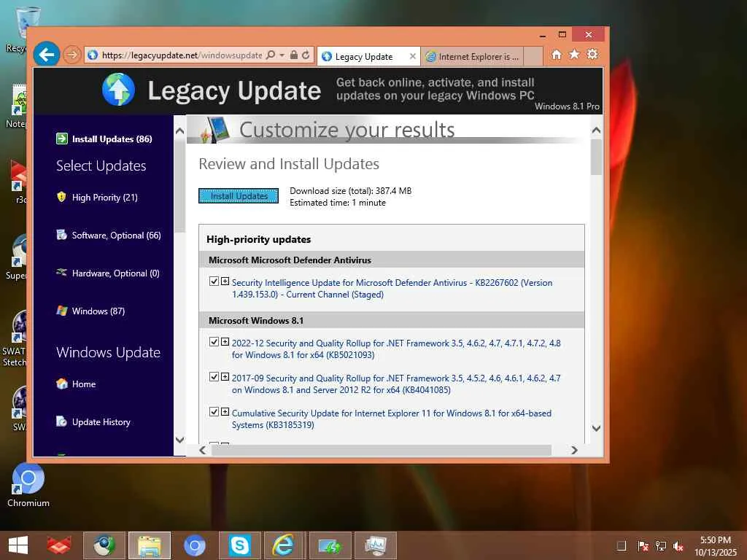Viewport: 747px width, 560px height.
Task: Click horizontal scrollbar right arrow
Action: tap(574, 450)
